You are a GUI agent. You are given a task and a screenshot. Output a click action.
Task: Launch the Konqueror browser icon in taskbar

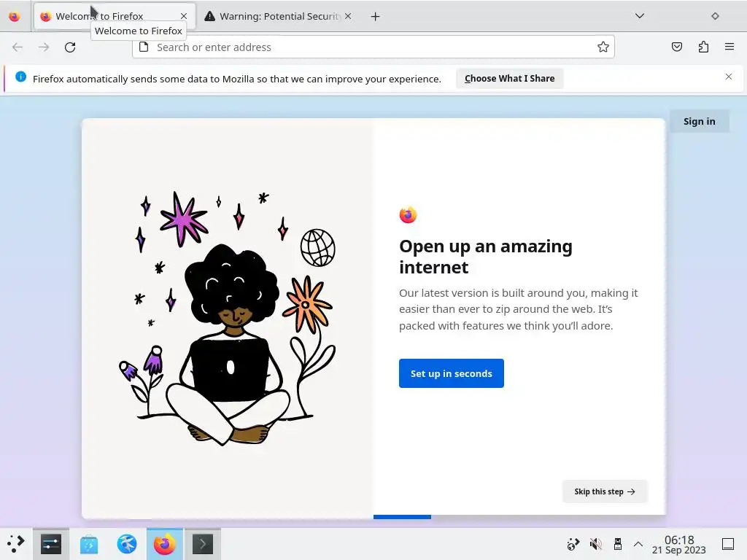point(127,544)
